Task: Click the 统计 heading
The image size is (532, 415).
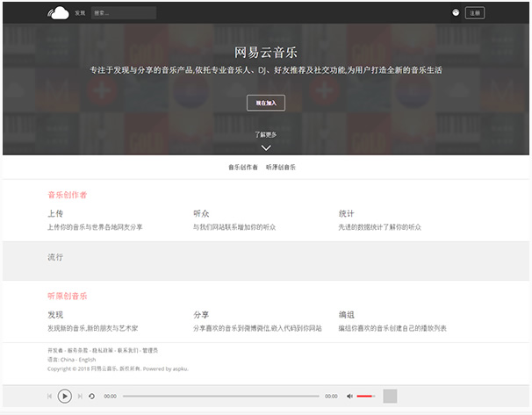Action: (x=347, y=213)
